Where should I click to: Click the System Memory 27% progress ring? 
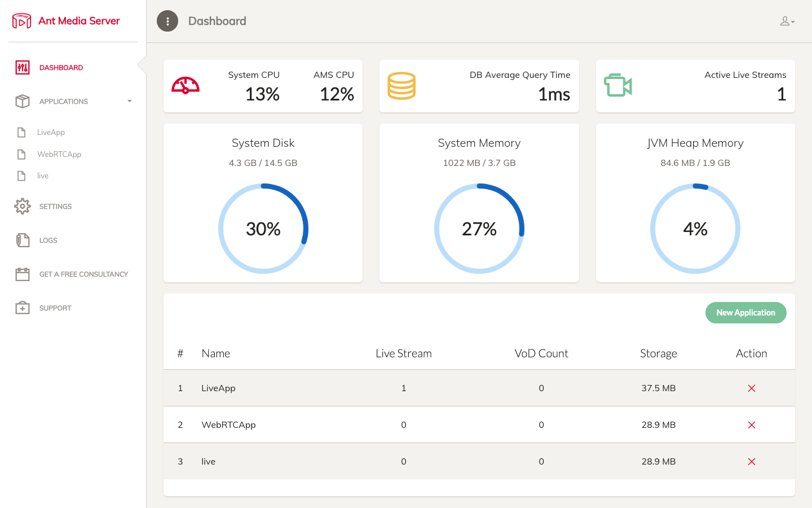click(479, 229)
